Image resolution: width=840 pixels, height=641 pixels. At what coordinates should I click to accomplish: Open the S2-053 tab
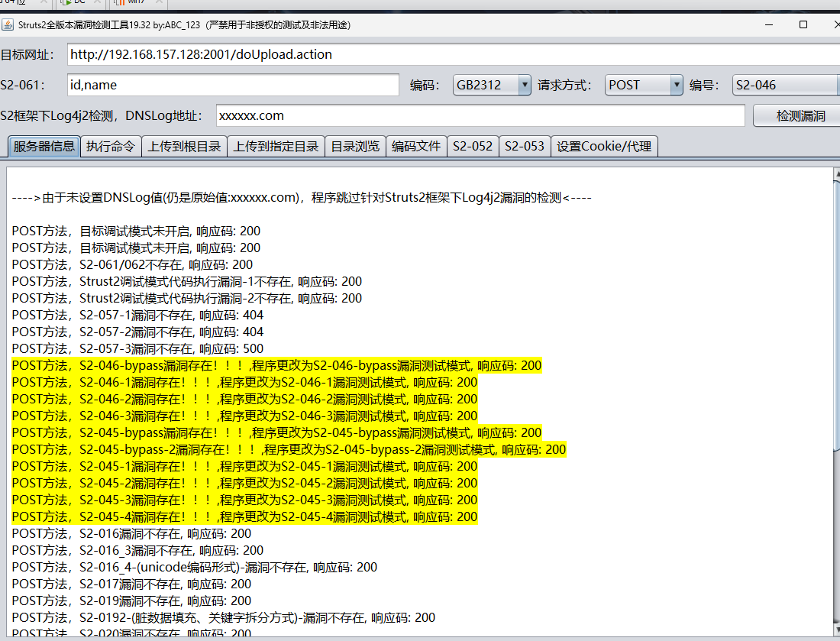(x=525, y=147)
